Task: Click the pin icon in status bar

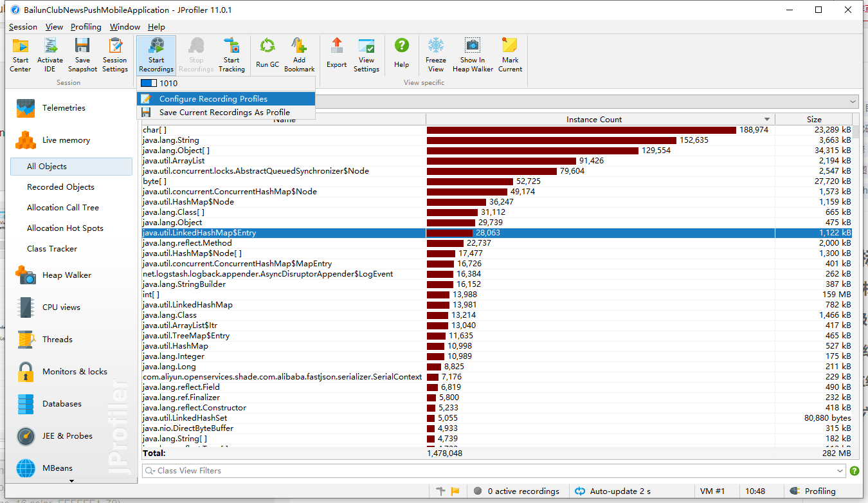Action: coord(440,491)
